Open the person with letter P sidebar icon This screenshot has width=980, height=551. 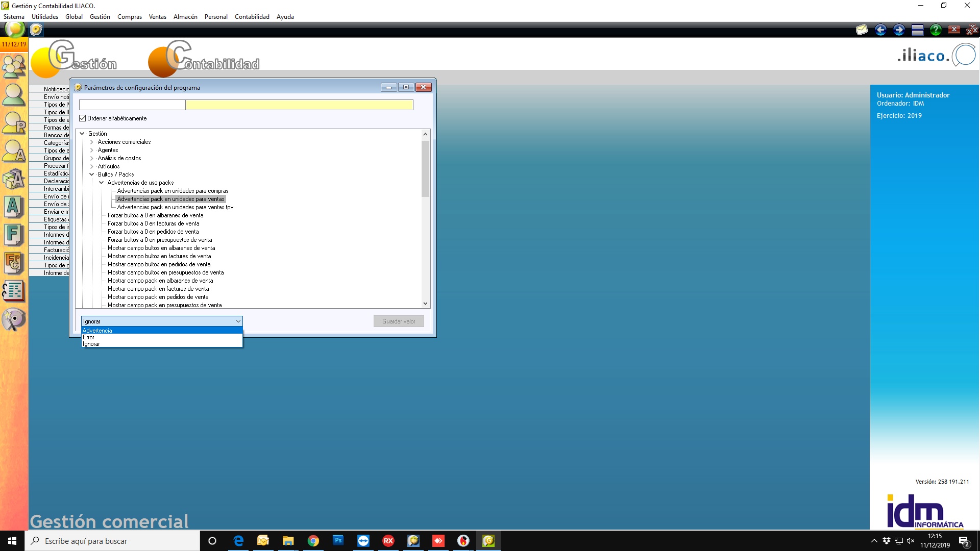tap(14, 123)
